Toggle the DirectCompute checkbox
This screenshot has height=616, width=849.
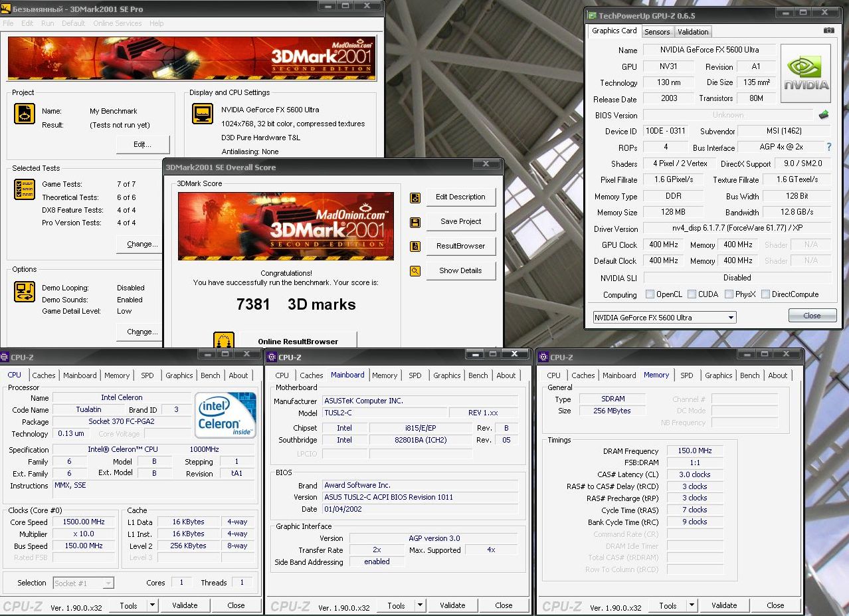tap(766, 294)
